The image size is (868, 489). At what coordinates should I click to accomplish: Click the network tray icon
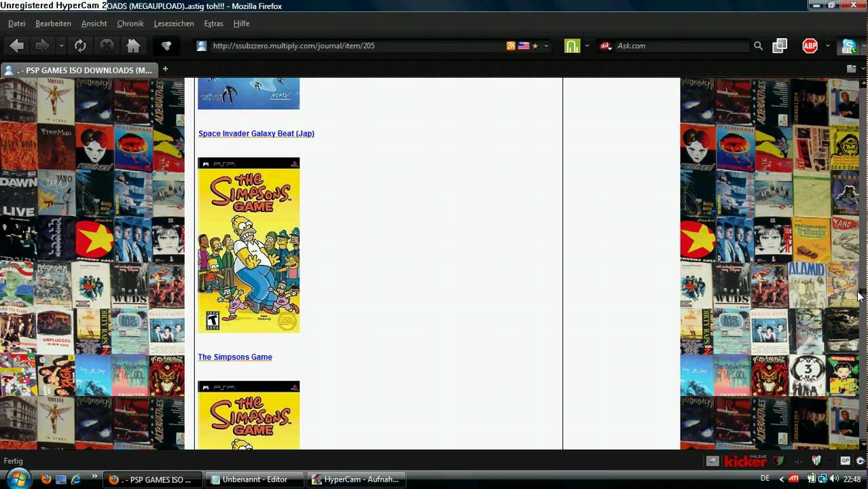click(822, 479)
